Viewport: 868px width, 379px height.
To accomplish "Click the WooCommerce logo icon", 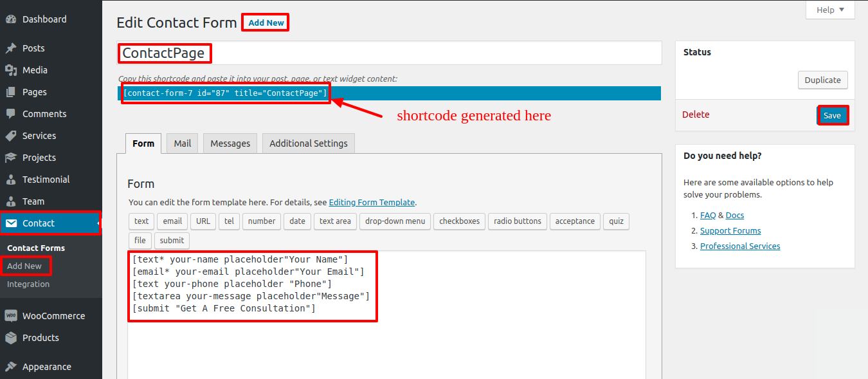I will (x=11, y=316).
